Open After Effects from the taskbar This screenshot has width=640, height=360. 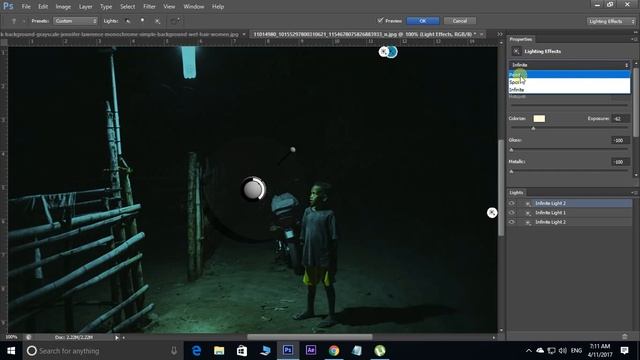311,350
